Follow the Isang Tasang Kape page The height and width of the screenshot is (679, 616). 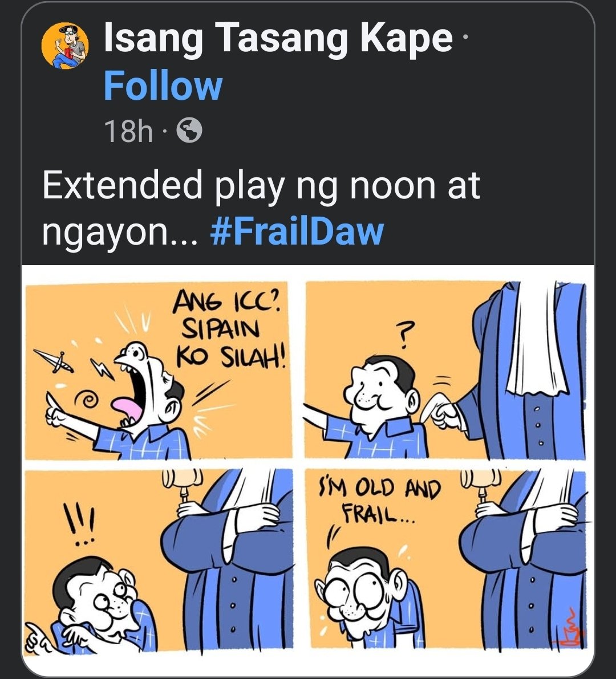[x=163, y=86]
